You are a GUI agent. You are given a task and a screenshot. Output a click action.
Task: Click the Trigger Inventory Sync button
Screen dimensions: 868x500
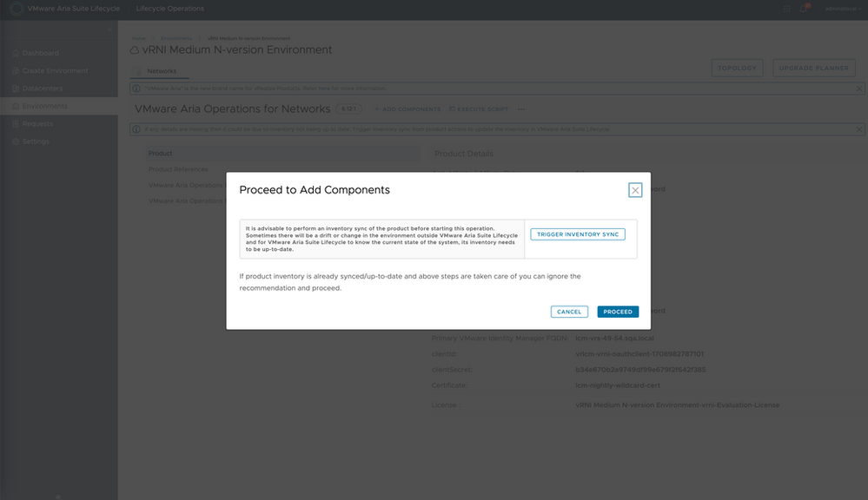point(578,234)
